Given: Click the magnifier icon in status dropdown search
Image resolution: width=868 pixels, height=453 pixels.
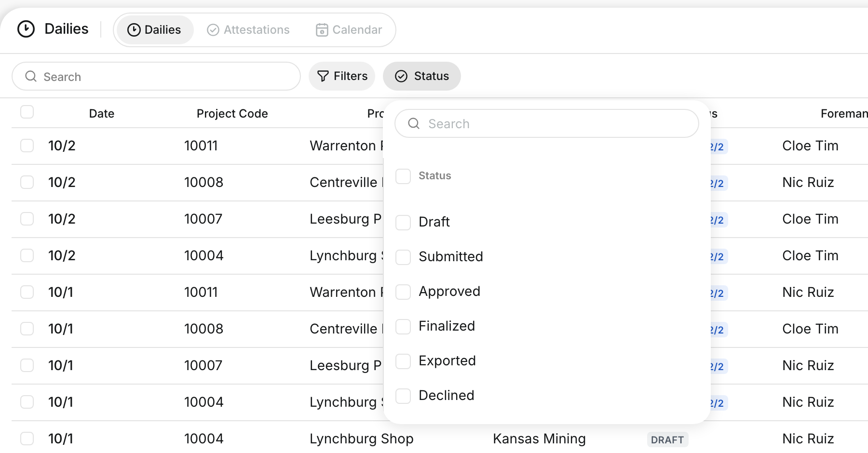Looking at the screenshot, I should pos(414,123).
